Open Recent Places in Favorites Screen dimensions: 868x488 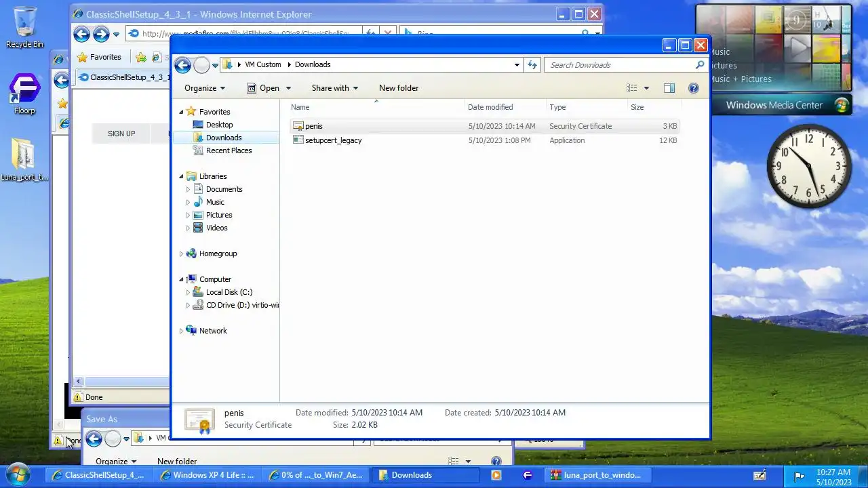(229, 150)
